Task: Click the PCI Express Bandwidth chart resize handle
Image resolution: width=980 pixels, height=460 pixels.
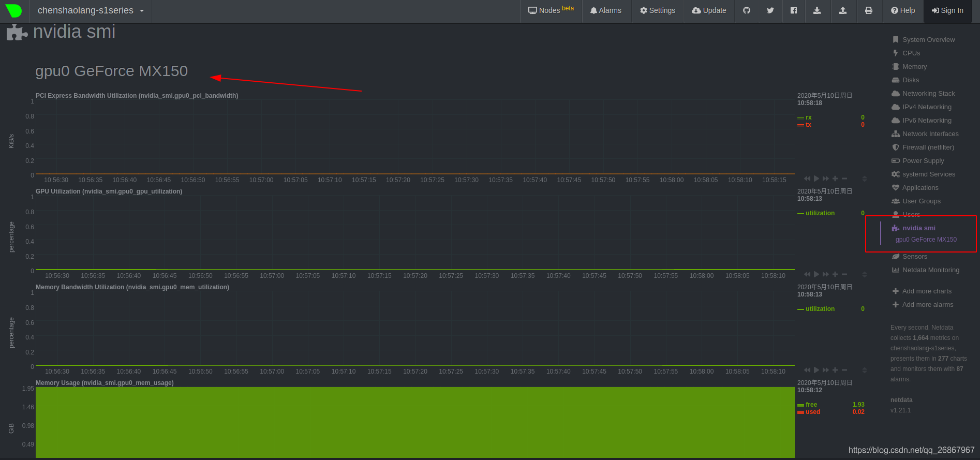Action: coord(864,179)
